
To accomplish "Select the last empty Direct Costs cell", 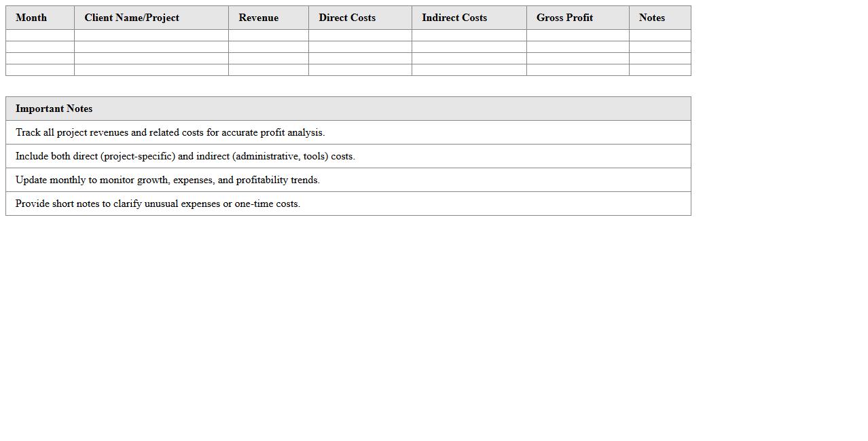I will (360, 70).
